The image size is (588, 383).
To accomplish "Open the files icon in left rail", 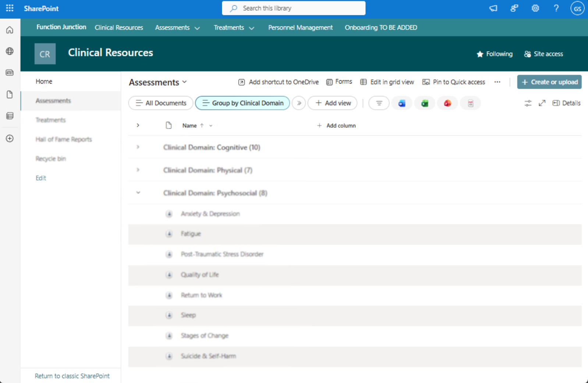I will coord(10,95).
